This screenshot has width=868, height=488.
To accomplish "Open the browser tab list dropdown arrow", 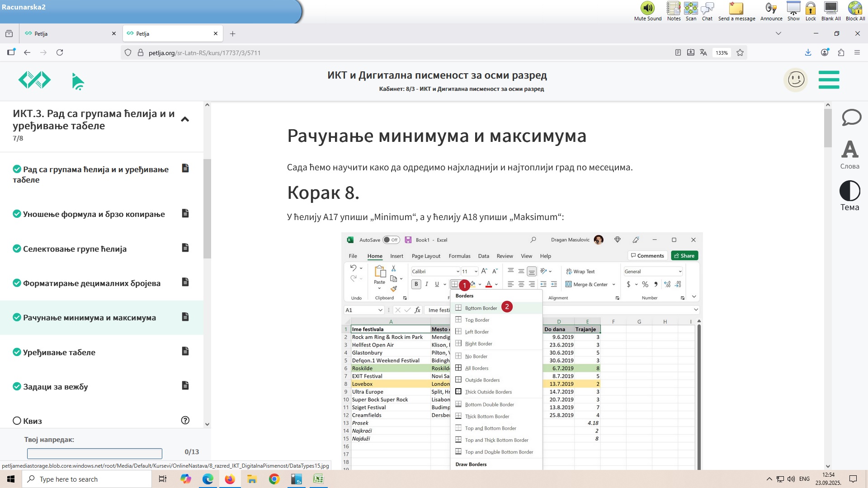I will (x=778, y=33).
